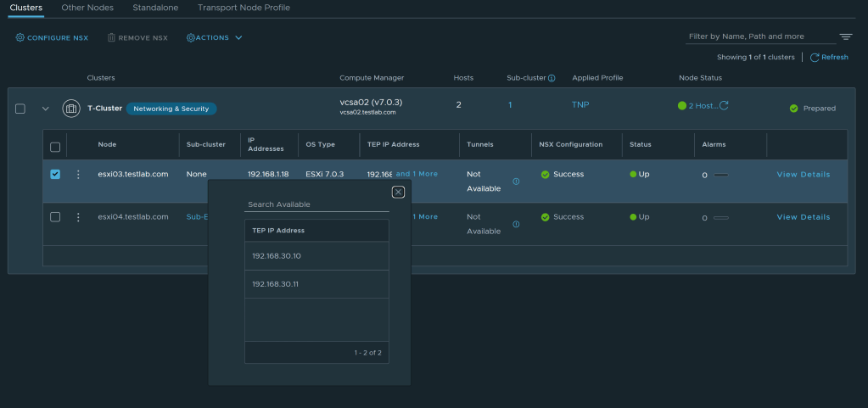Image resolution: width=868 pixels, height=408 pixels.
Task: Open the Actions dropdown
Action: (x=215, y=38)
